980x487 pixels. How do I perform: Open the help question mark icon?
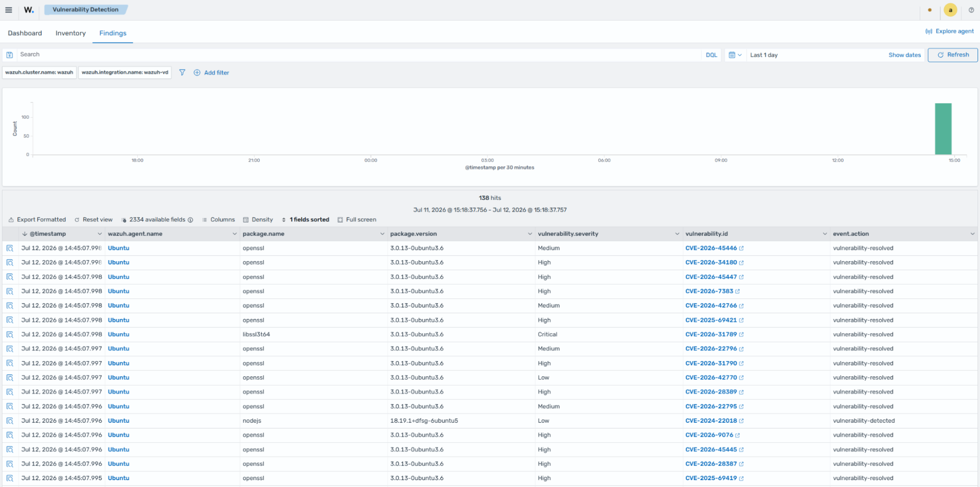pyautogui.click(x=971, y=10)
